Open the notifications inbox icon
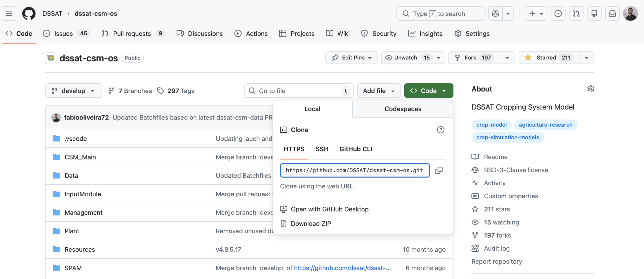644x279 pixels. click(612, 14)
